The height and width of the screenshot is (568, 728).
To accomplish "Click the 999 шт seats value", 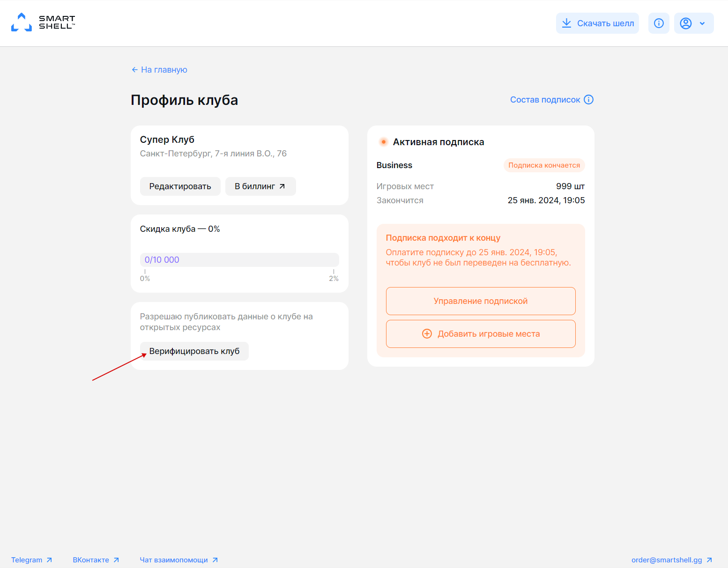I will [570, 186].
